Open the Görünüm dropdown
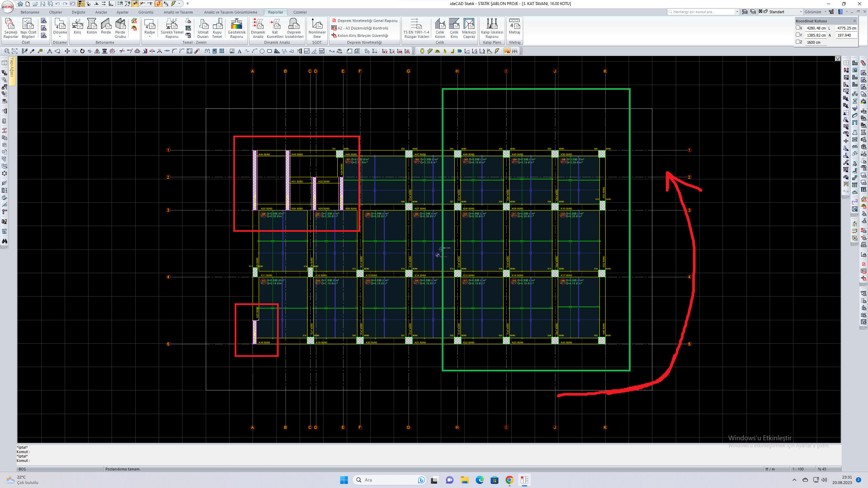 pos(815,12)
